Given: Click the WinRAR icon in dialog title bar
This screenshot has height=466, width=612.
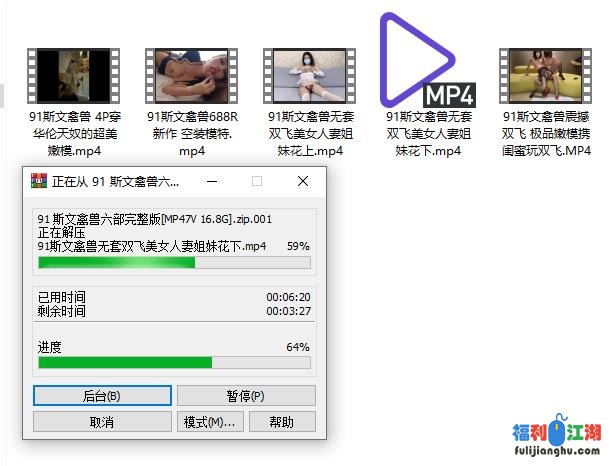Looking at the screenshot, I should (39, 181).
